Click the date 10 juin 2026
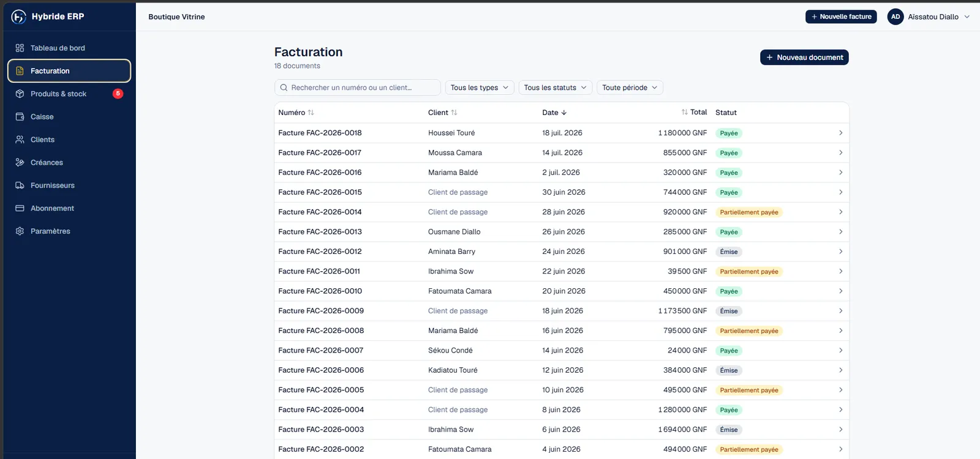Screen dimensions: 980x459 (x=563, y=390)
